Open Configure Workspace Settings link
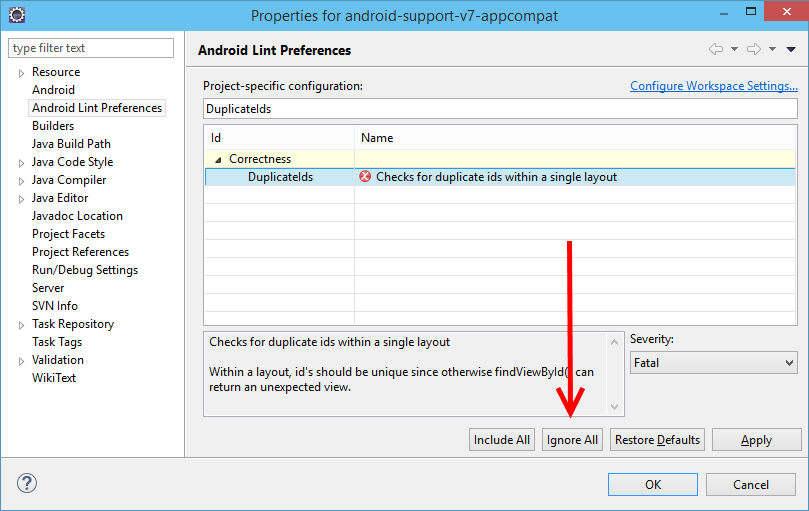Screen dimensions: 809x511 pos(713,86)
